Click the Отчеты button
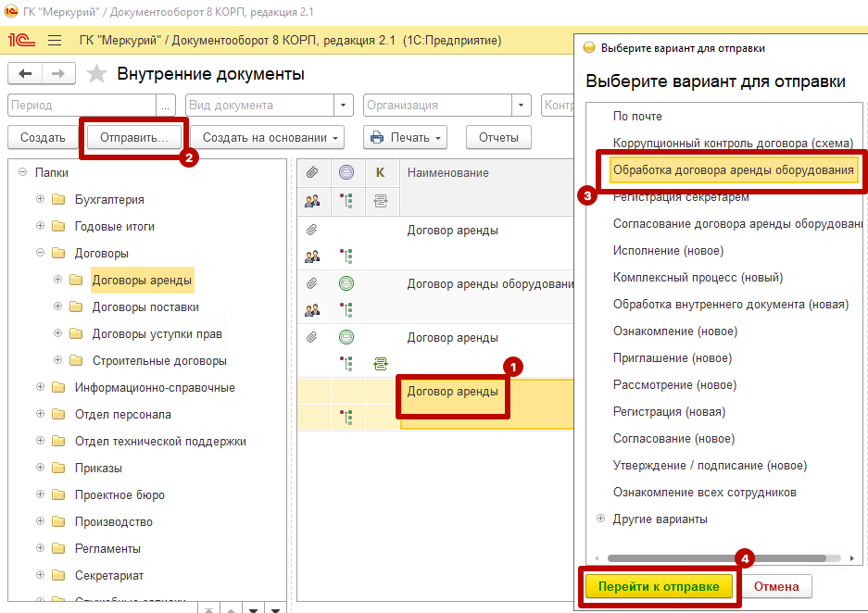The width and height of the screenshot is (868, 613). click(x=498, y=137)
